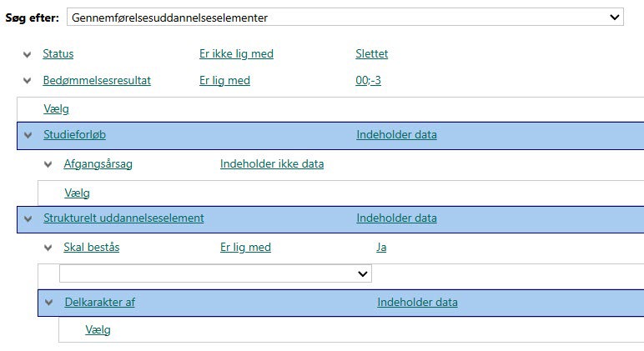Click Vælg under Afgangsårsag

[77, 193]
